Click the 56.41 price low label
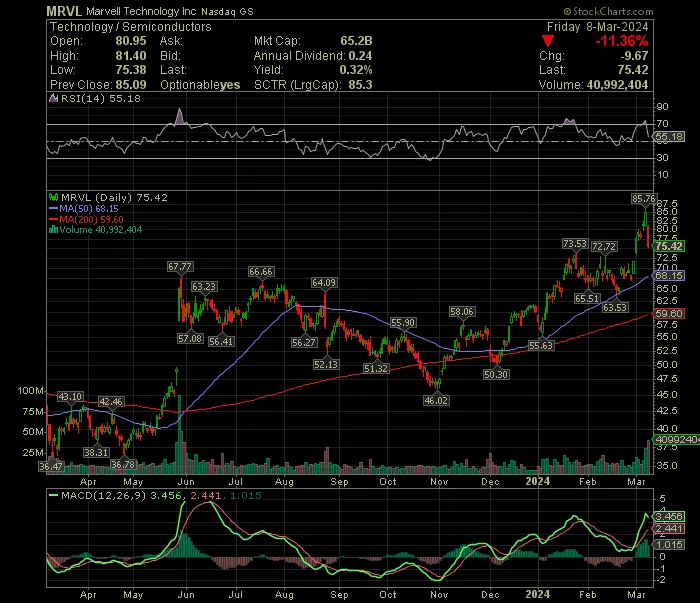Screen dimensions: 700x603 pyautogui.click(x=221, y=341)
